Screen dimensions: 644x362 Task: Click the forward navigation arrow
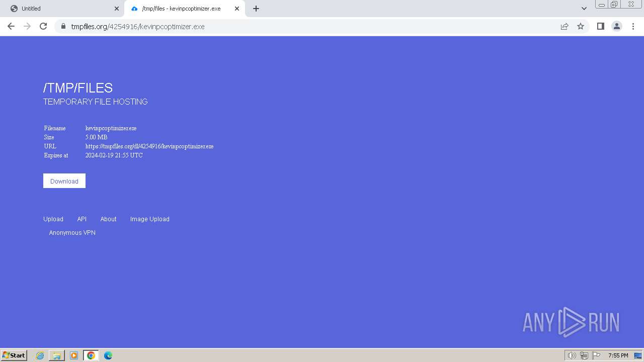(x=27, y=26)
